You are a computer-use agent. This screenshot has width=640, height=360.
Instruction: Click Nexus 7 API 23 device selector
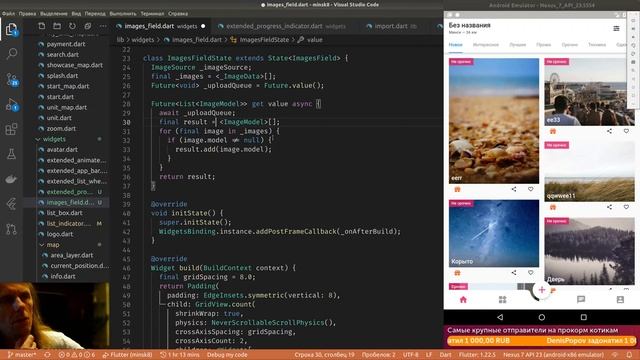tap(553, 355)
